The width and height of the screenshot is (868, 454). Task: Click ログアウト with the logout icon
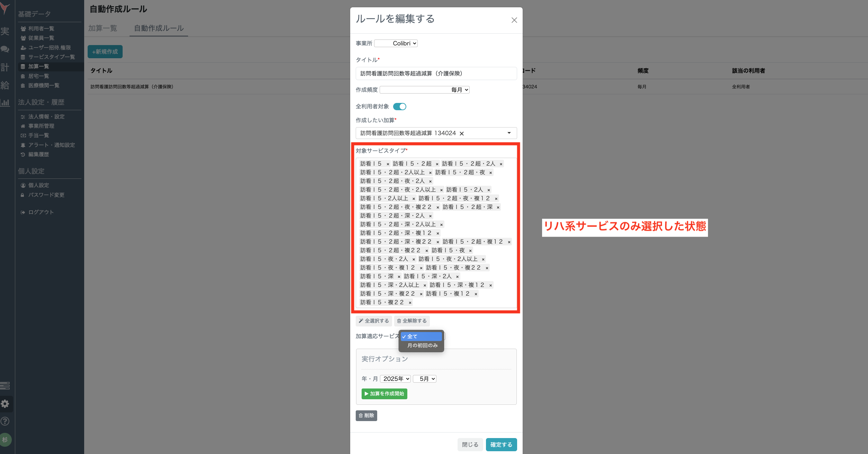(40, 212)
